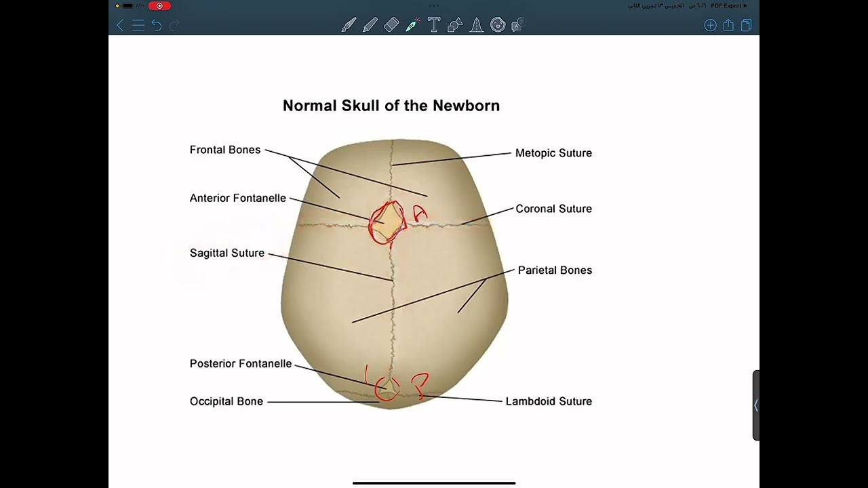
Task: Tap the battery status indicator
Action: [x=128, y=5]
